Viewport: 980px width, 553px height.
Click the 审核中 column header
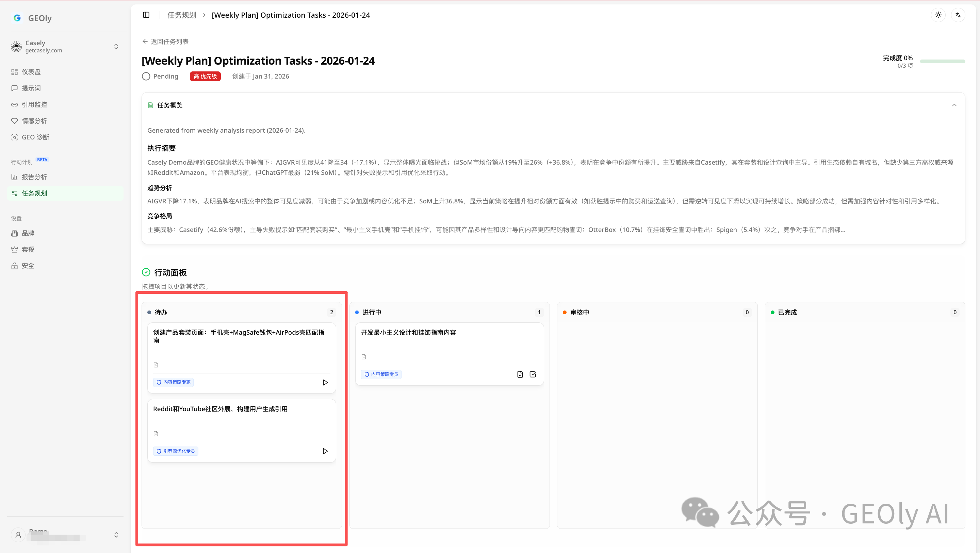coord(579,312)
